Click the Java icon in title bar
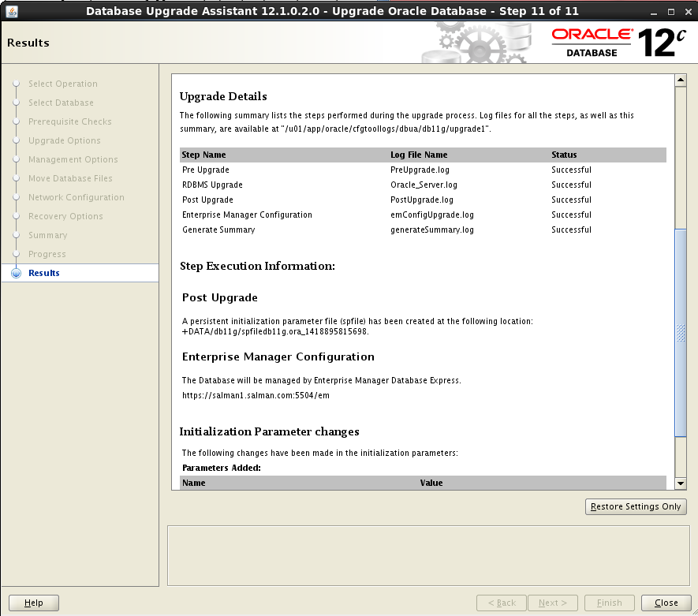Screen dimensions: 698x616 point(12,12)
